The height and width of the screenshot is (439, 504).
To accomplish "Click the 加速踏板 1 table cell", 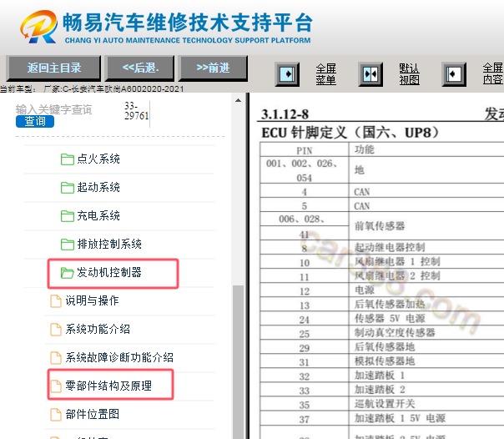I will click(380, 375).
